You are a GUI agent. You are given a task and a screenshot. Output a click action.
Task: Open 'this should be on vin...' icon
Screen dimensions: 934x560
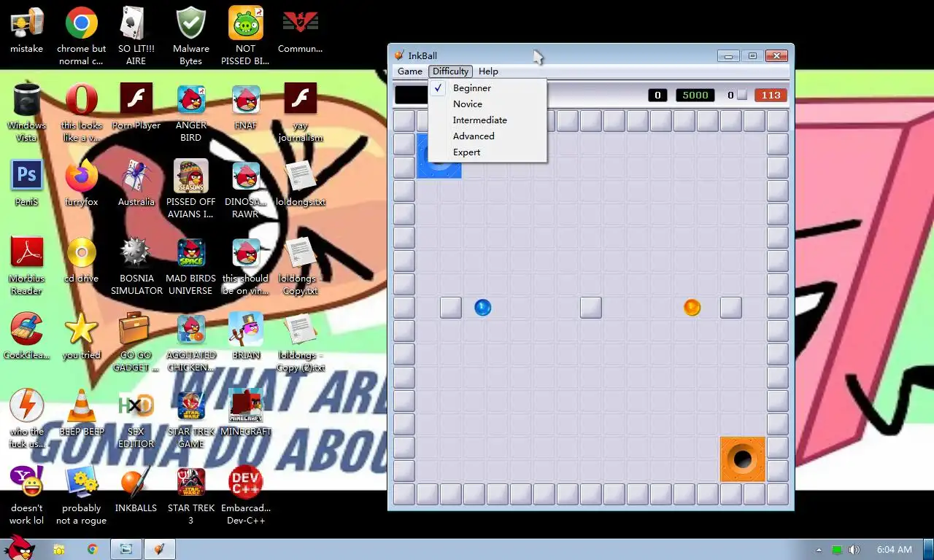[246, 265]
